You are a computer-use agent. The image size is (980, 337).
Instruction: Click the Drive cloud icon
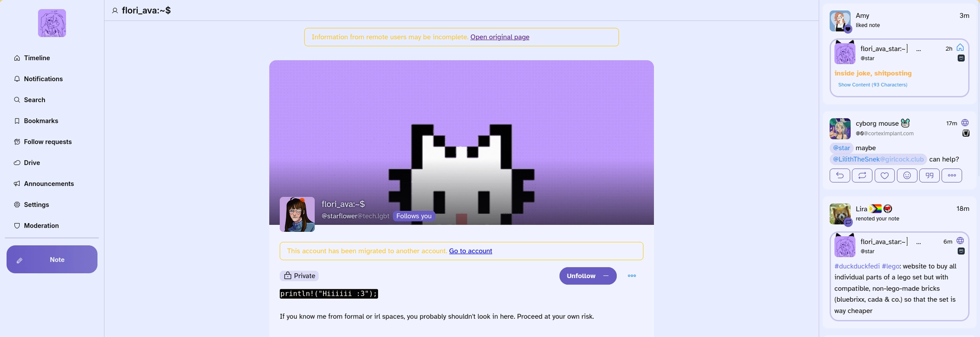click(17, 163)
